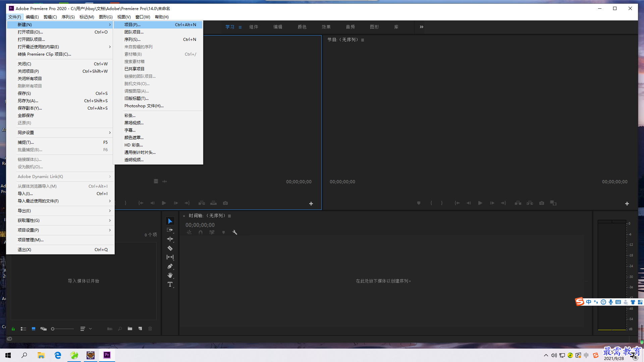The height and width of the screenshot is (362, 644).
Task: Open File Explorer from taskbar
Action: [41, 355]
